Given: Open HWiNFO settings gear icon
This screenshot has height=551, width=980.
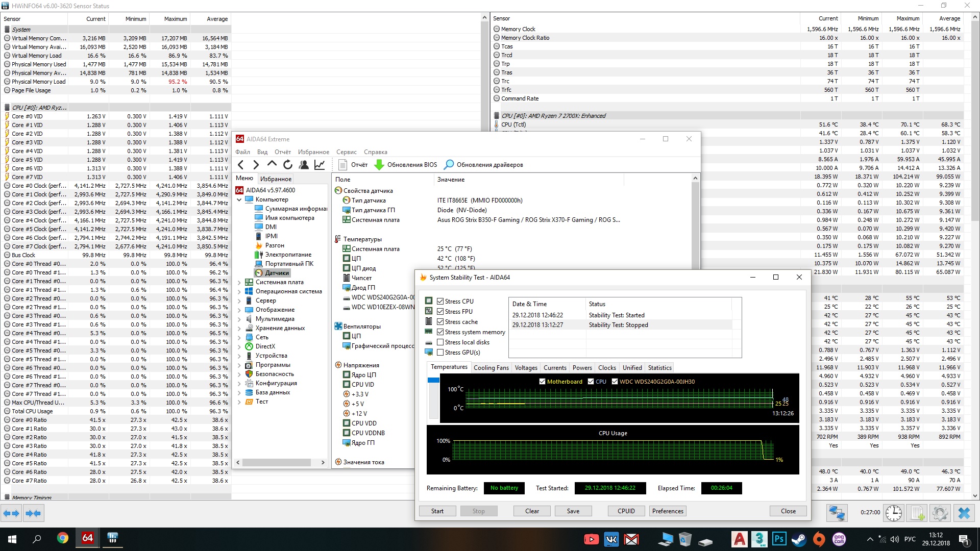Looking at the screenshot, I should (940, 513).
